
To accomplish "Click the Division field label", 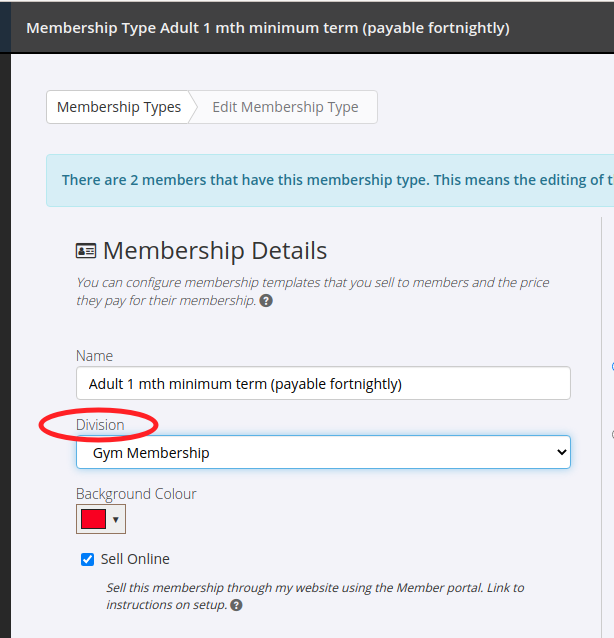I will [100, 425].
